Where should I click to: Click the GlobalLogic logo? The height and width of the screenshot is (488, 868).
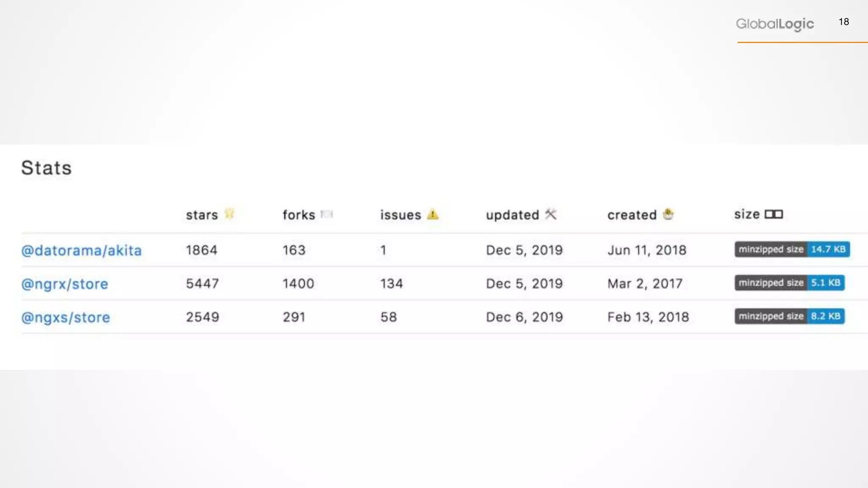(x=775, y=24)
